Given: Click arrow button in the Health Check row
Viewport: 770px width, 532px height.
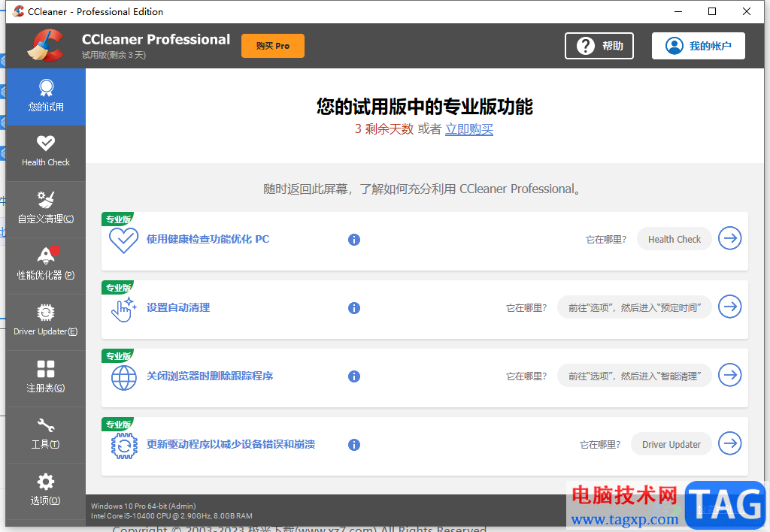Looking at the screenshot, I should click(x=729, y=238).
